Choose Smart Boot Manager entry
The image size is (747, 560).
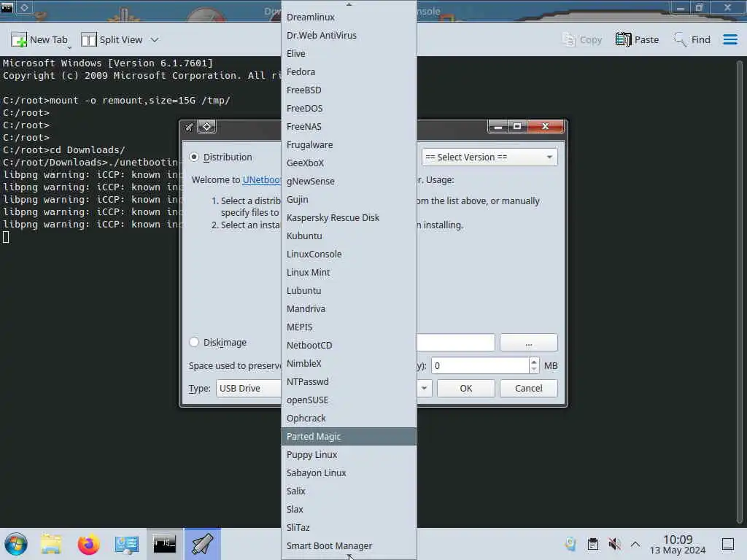349,545
